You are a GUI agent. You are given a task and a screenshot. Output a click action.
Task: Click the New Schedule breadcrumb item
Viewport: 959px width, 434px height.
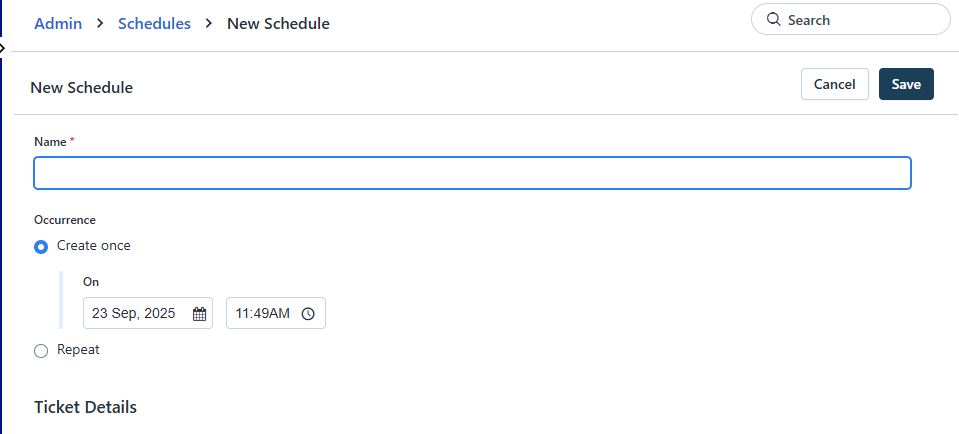[278, 23]
